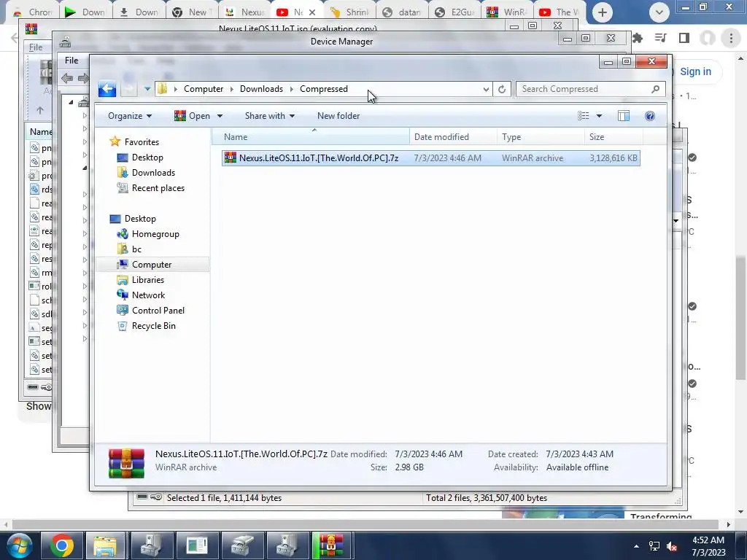Click the Refresh button next to the address bar
Viewport: 747px width, 560px height.
(502, 89)
